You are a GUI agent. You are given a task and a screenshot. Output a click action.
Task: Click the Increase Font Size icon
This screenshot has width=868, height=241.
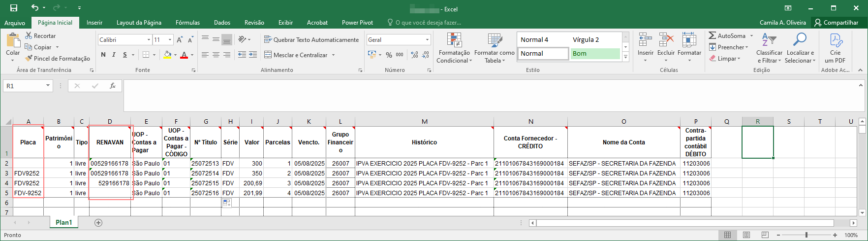point(180,39)
